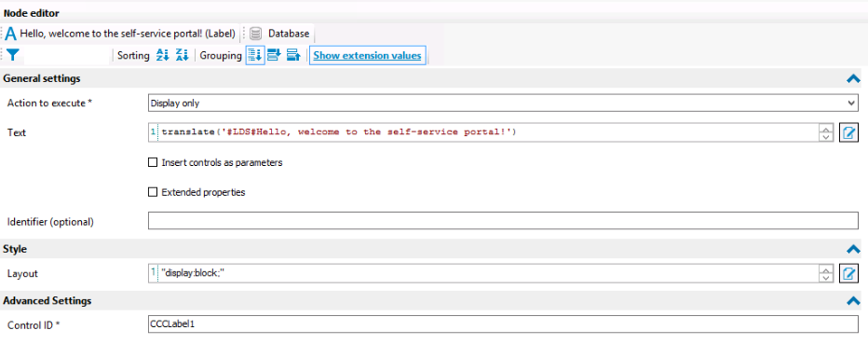Click the Label tab's letter A icon
This screenshot has width=868, height=344.
(11, 34)
